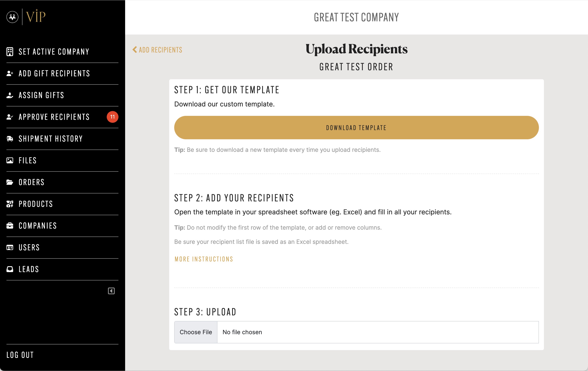Image resolution: width=588 pixels, height=371 pixels.
Task: Click the Orders folder icon
Action: tap(10, 182)
